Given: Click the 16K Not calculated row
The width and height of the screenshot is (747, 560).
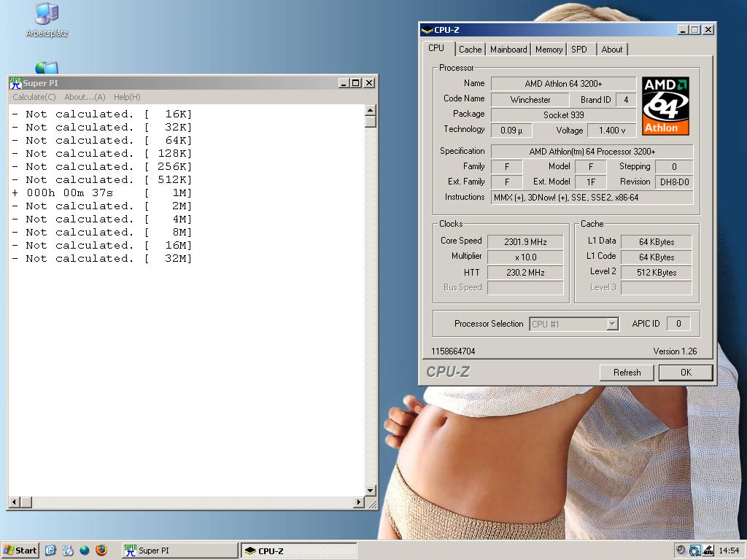Looking at the screenshot, I should [x=102, y=114].
